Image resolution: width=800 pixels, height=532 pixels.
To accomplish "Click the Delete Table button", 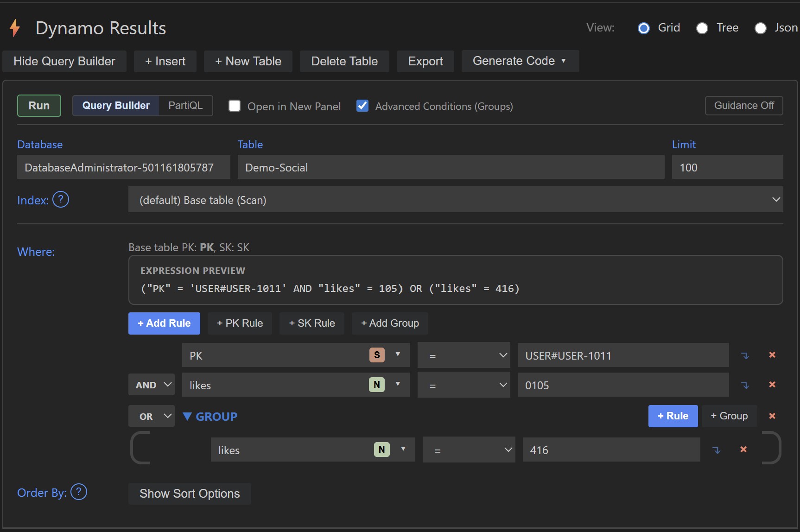I will [x=344, y=61].
